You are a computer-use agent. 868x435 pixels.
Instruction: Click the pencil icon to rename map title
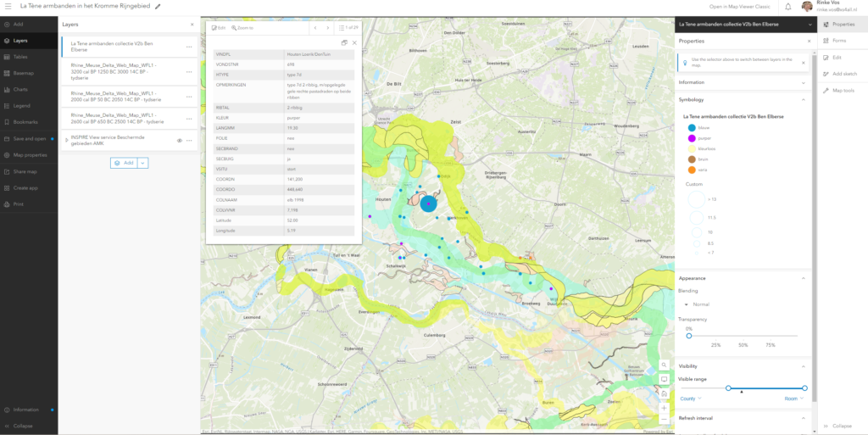click(x=157, y=7)
